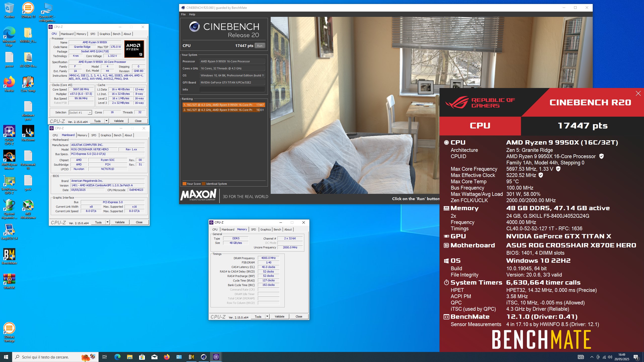Open the AS-SSD-Be archive icon
This screenshot has height=362, width=644.
(28, 60)
